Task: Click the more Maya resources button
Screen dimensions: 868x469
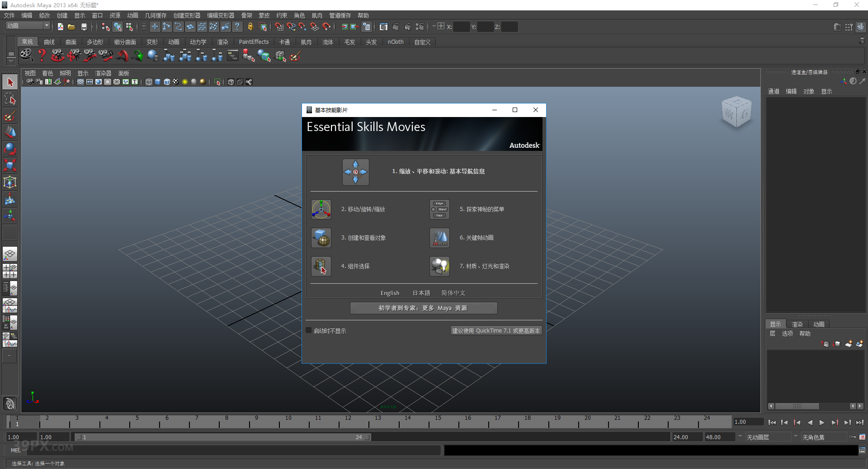Action: click(424, 308)
